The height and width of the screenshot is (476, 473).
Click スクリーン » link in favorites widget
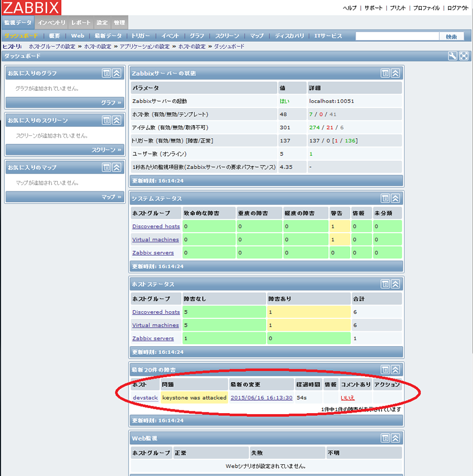tap(106, 150)
